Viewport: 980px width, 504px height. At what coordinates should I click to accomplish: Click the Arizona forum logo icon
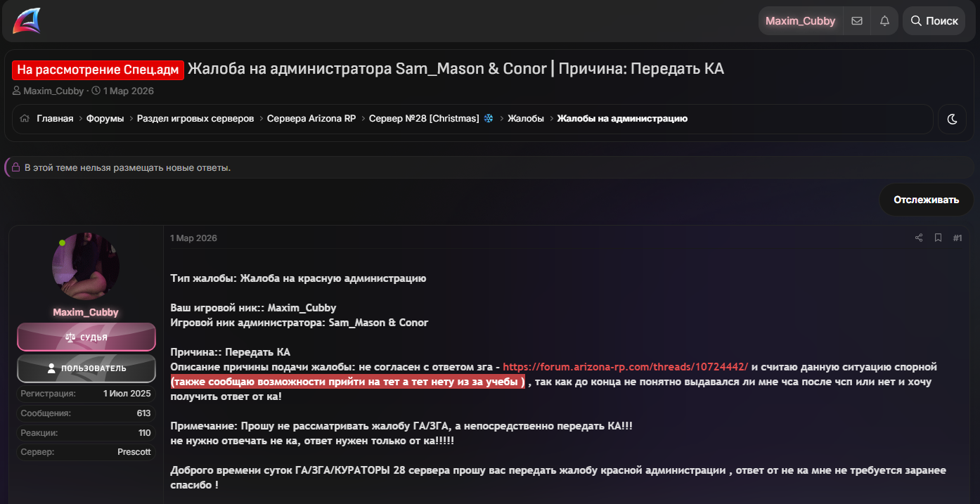click(27, 20)
